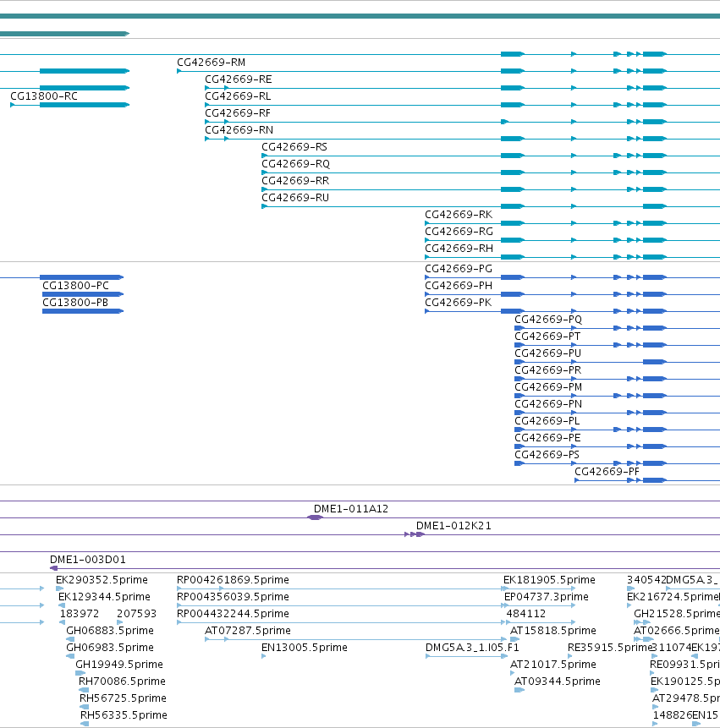Click purple arrow glyphs of DME1-012K21
This screenshot has height=728, width=720.
pos(415,534)
